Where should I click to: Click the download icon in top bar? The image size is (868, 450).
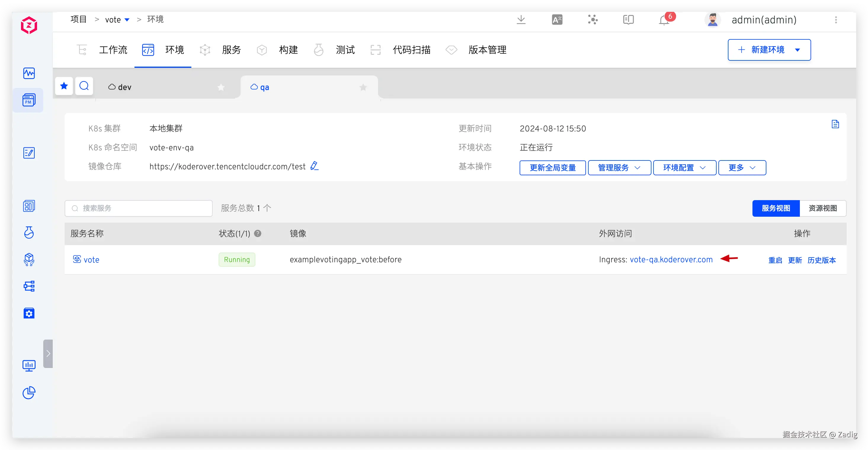(x=521, y=20)
